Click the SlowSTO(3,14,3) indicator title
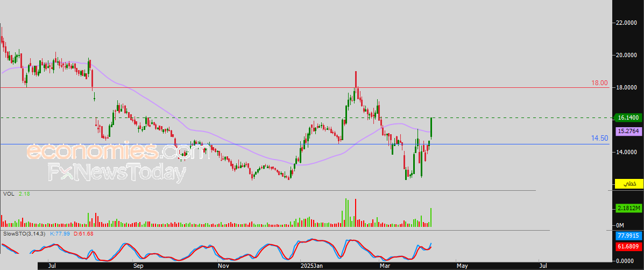644x270 pixels. (25, 234)
